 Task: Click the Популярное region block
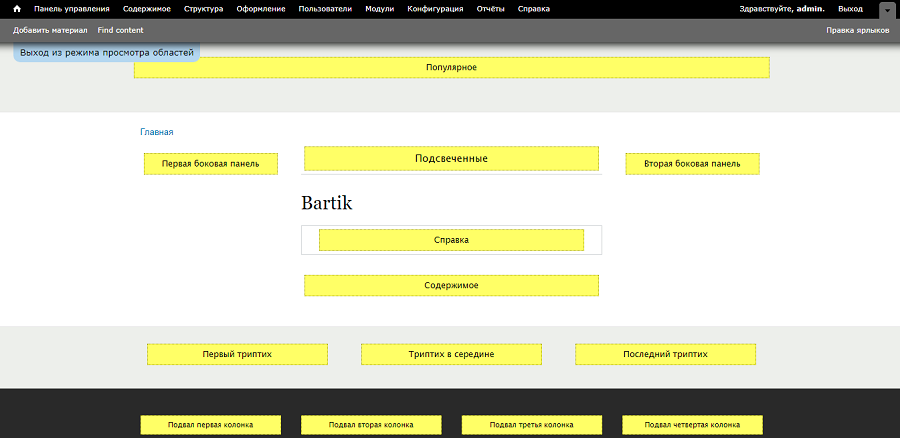[452, 68]
